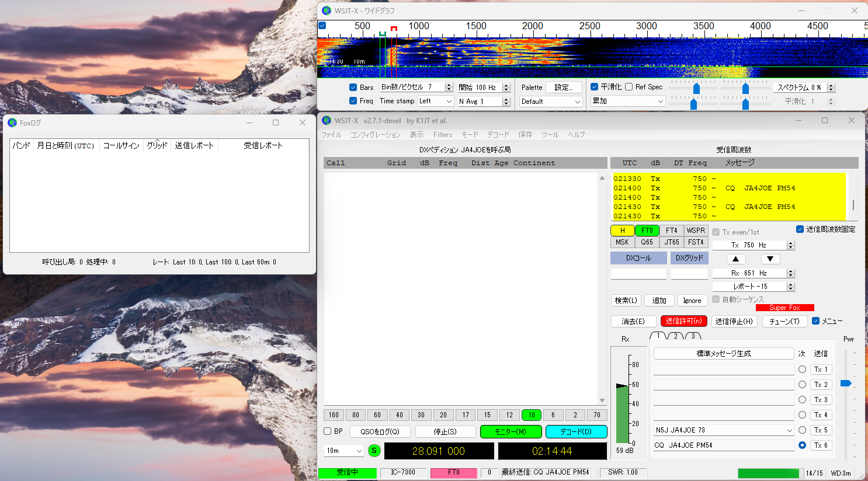Click the upper-left waterfall gain slider
868x481 pixels.
(x=696, y=88)
